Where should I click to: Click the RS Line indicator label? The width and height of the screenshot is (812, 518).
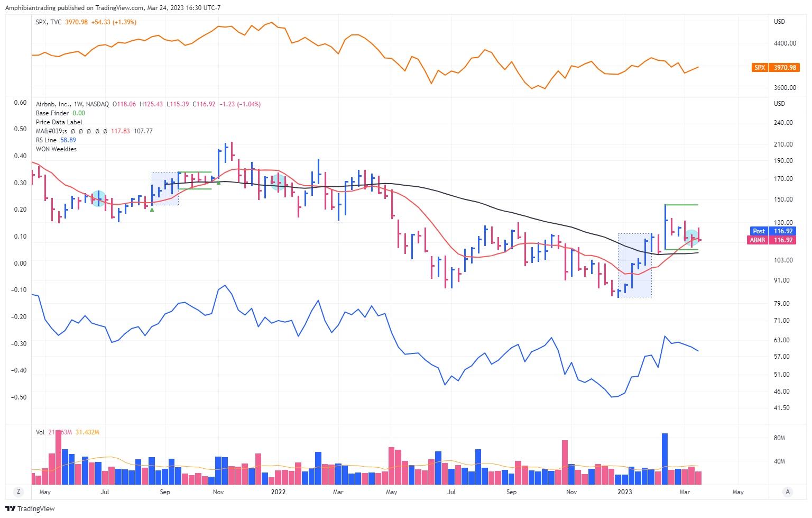[46, 140]
